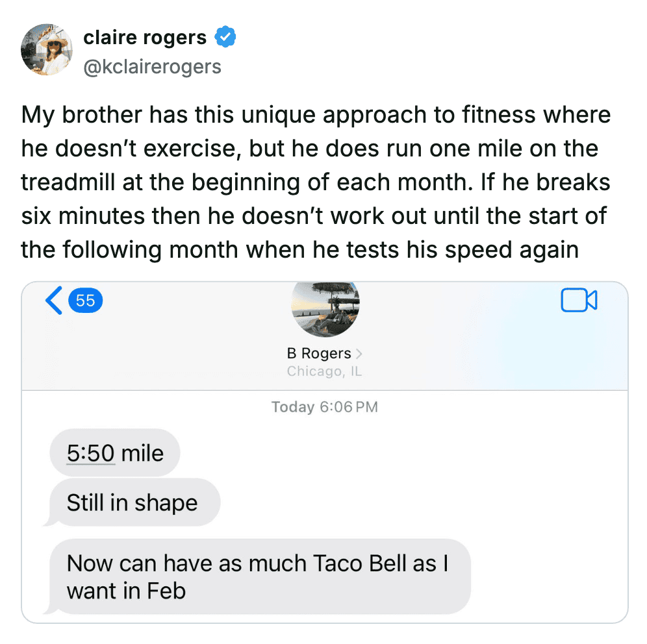
Task: Click claire rogers' profile avatar photo
Action: pos(47,51)
